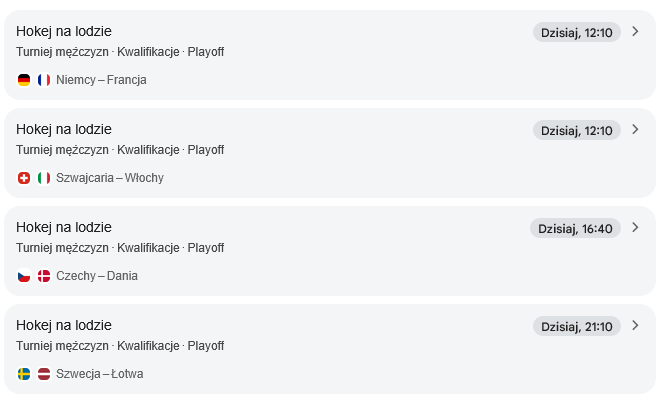Click the Czech flag icon

click(24, 276)
